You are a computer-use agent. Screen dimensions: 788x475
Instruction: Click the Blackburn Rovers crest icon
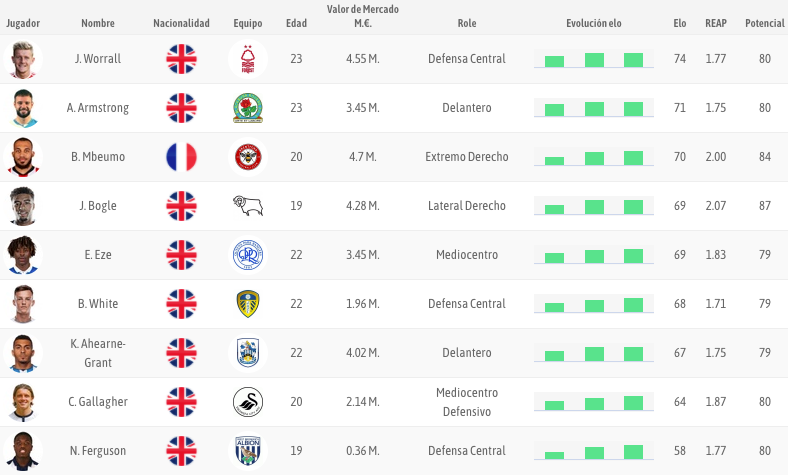click(x=248, y=108)
